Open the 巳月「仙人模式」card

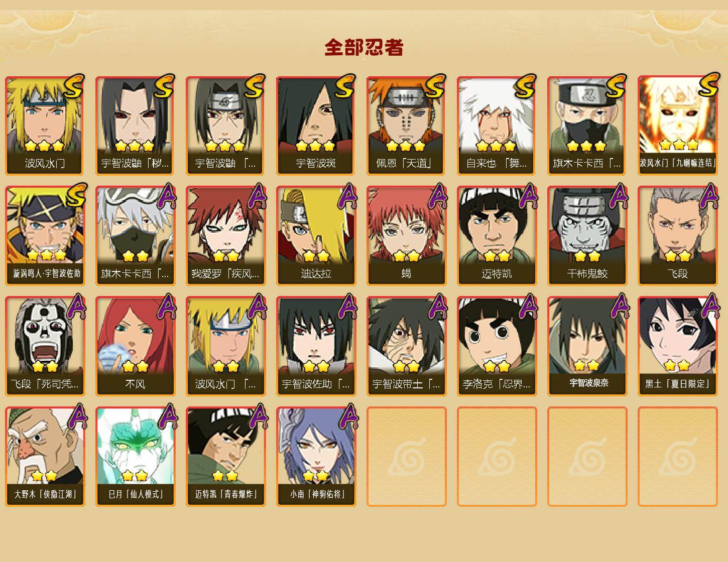pyautogui.click(x=135, y=457)
